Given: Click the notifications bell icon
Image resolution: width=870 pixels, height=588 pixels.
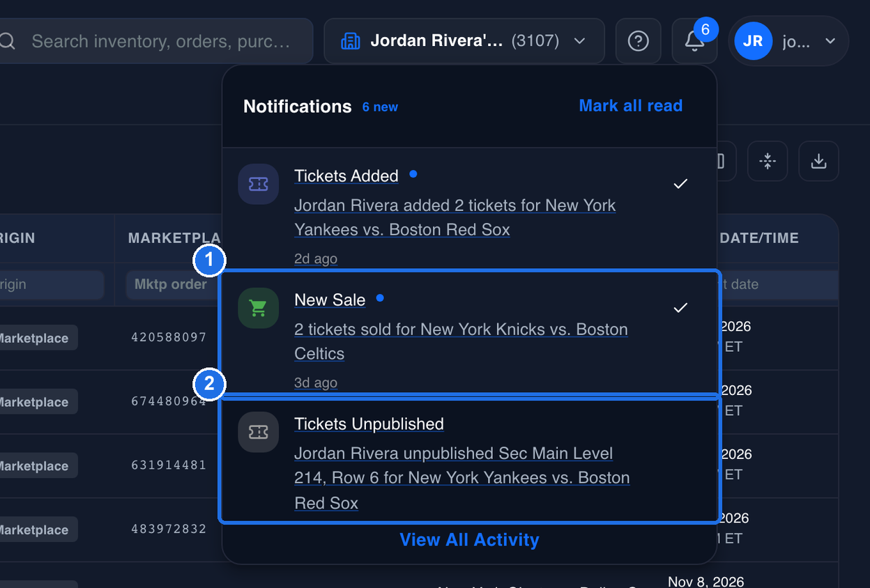Looking at the screenshot, I should click(694, 41).
